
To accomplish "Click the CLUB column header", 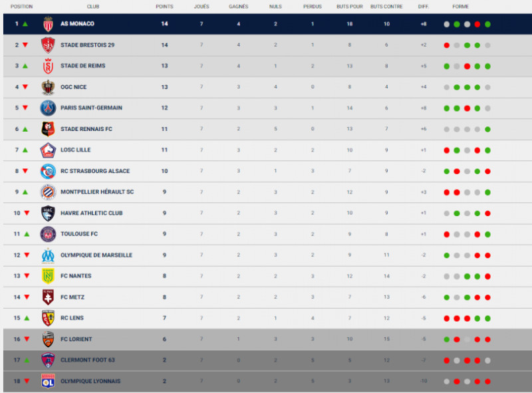I will pos(93,7).
